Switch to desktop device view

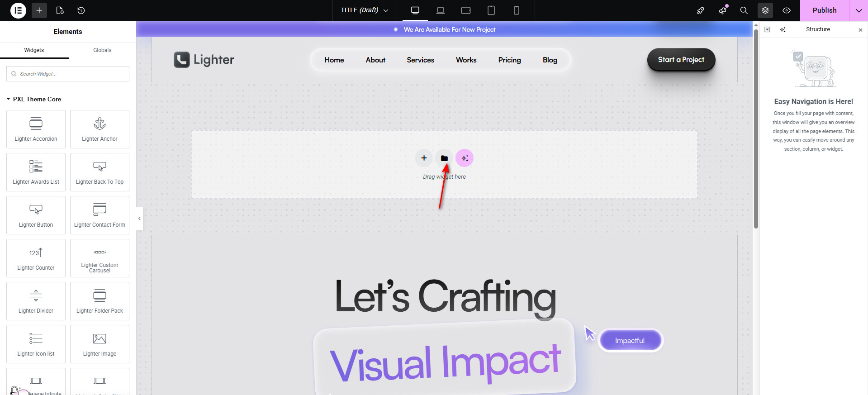tap(415, 10)
